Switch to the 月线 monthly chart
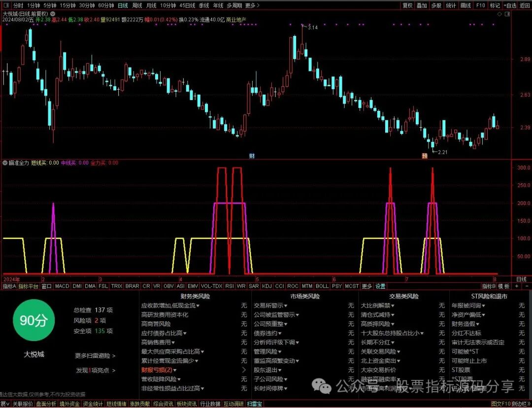Viewport: 532px width, 408px height. 151,5
